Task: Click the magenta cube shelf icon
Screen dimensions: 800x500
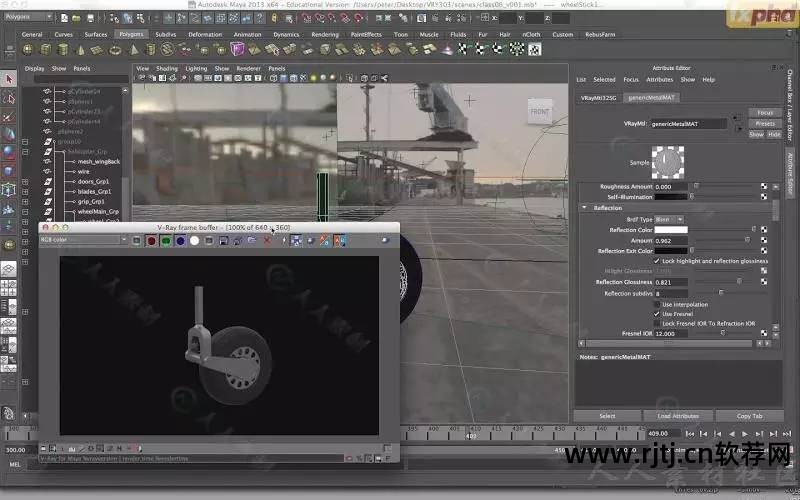Action: pos(237,49)
